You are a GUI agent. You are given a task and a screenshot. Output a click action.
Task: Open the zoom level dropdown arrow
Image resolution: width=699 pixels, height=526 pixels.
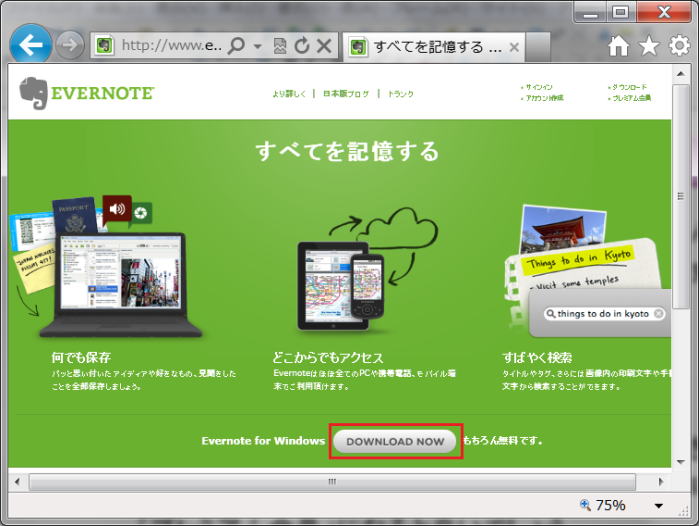coord(658,505)
